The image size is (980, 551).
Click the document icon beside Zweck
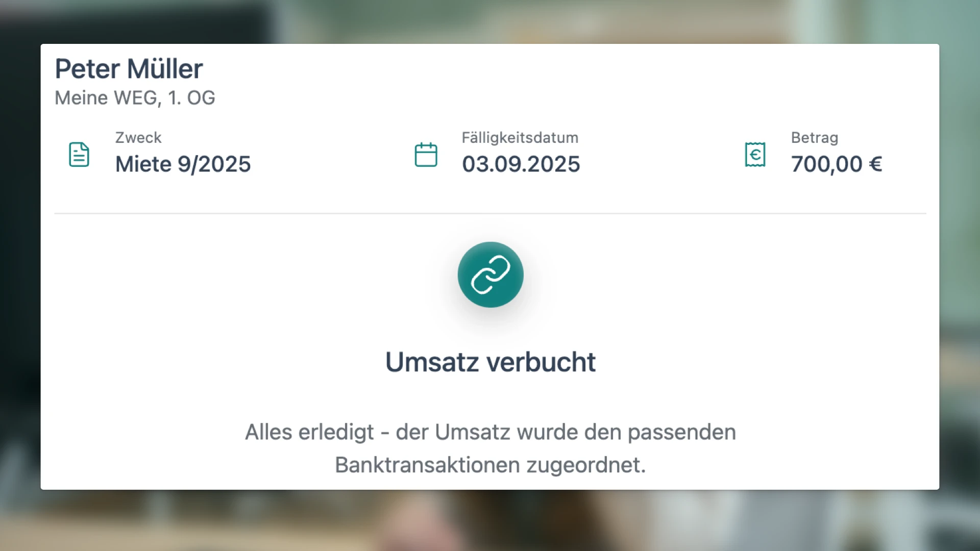(79, 155)
